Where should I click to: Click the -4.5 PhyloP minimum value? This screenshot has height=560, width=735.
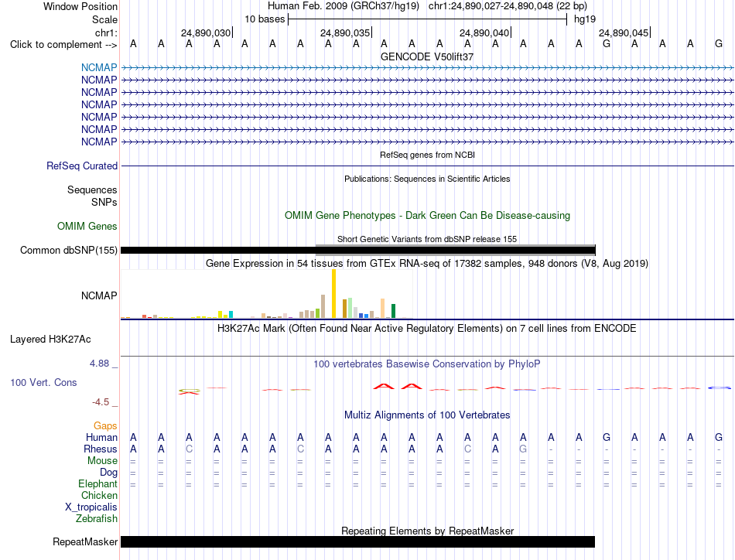click(x=101, y=401)
